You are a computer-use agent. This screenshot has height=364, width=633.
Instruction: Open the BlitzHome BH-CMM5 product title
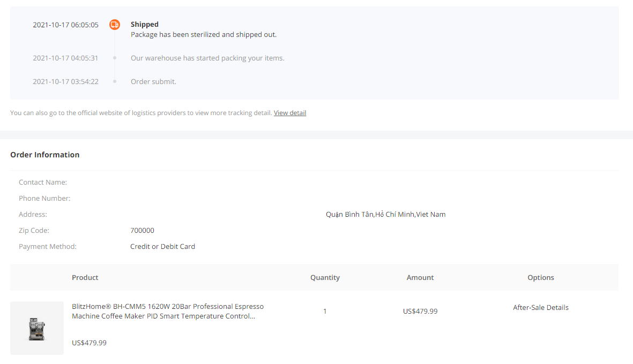pyautogui.click(x=168, y=311)
